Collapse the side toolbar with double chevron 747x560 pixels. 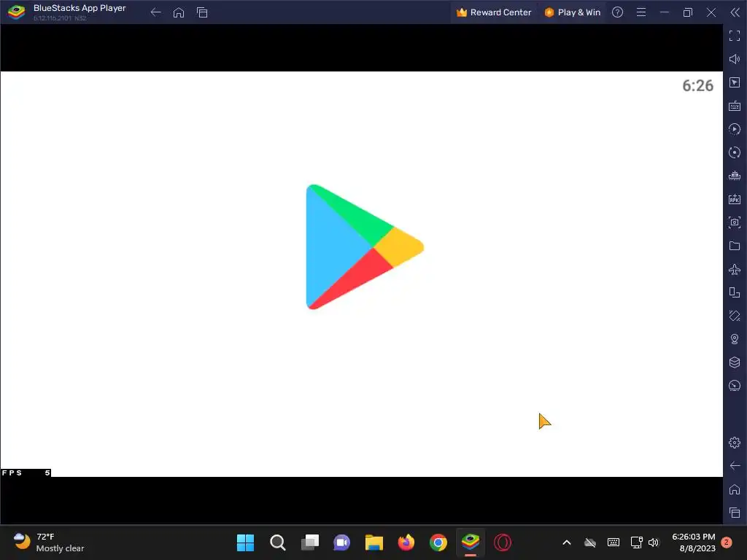point(735,12)
